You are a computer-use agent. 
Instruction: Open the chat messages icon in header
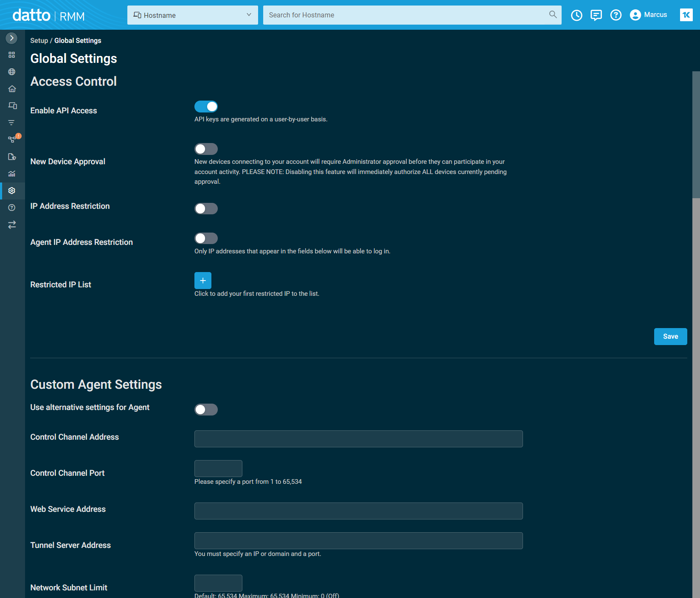tap(596, 15)
